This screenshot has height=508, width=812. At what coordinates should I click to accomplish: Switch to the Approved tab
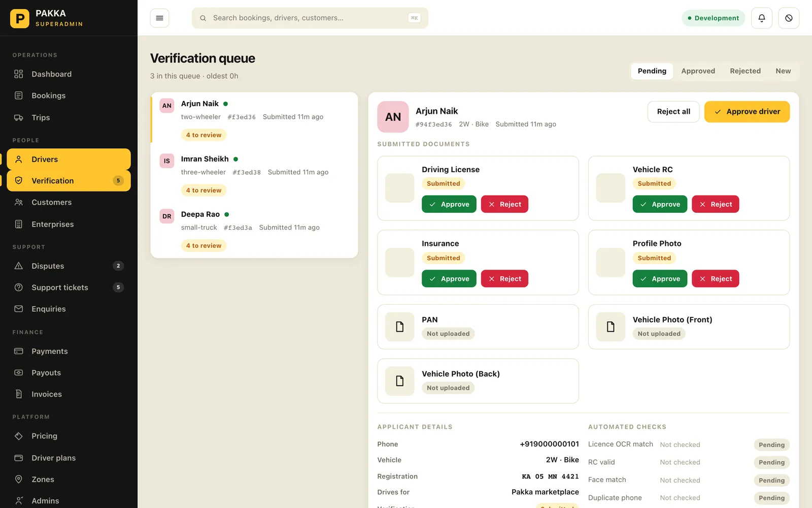click(x=698, y=71)
